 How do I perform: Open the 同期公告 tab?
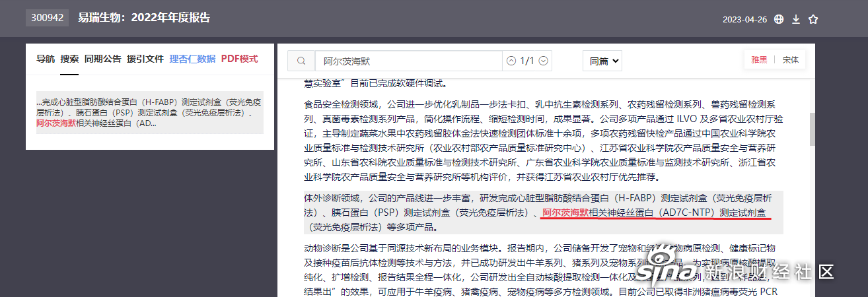click(x=103, y=59)
